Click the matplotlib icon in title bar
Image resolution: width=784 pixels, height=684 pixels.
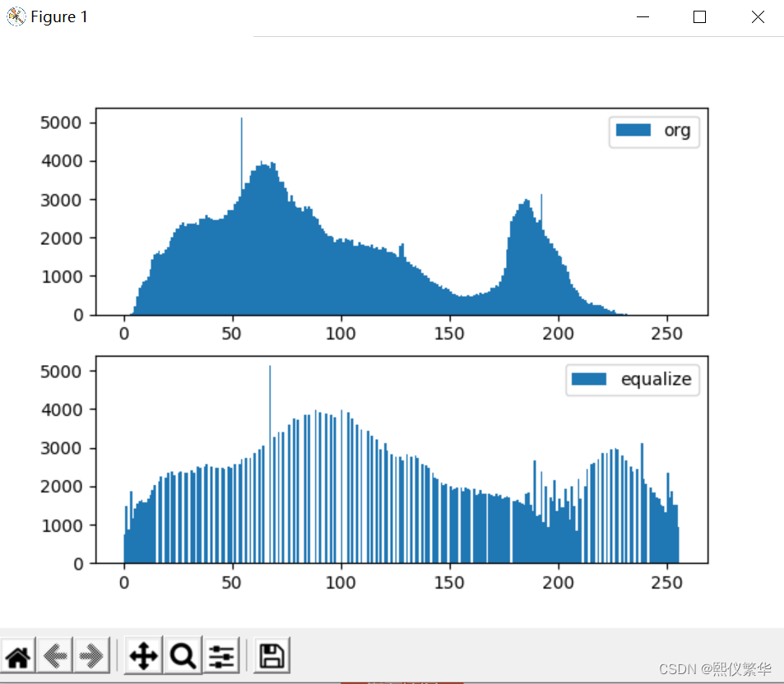click(x=16, y=16)
